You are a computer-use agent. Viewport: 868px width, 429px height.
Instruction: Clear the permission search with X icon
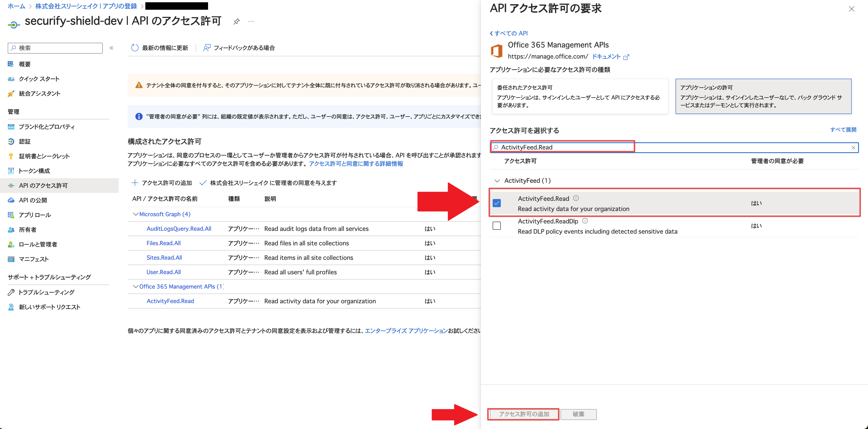[x=853, y=147]
